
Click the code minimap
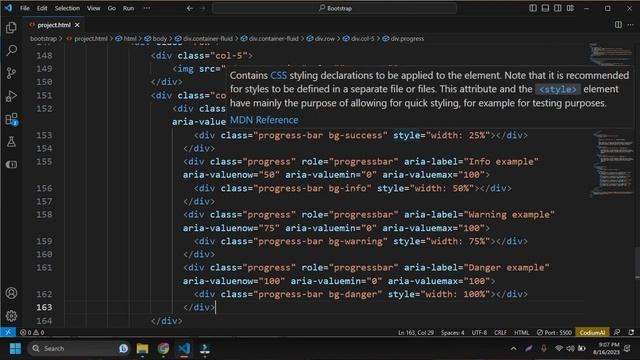[x=611, y=120]
